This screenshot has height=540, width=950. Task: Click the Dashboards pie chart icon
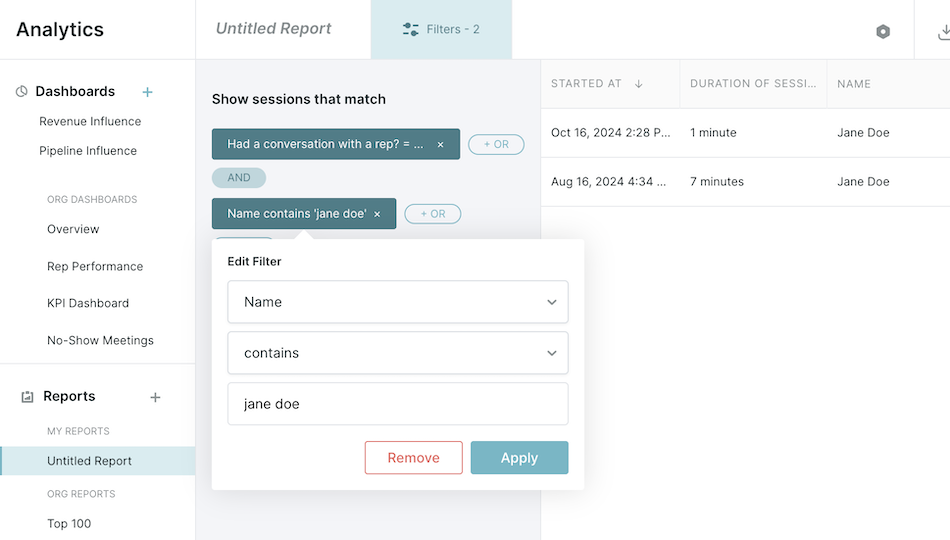(x=22, y=92)
